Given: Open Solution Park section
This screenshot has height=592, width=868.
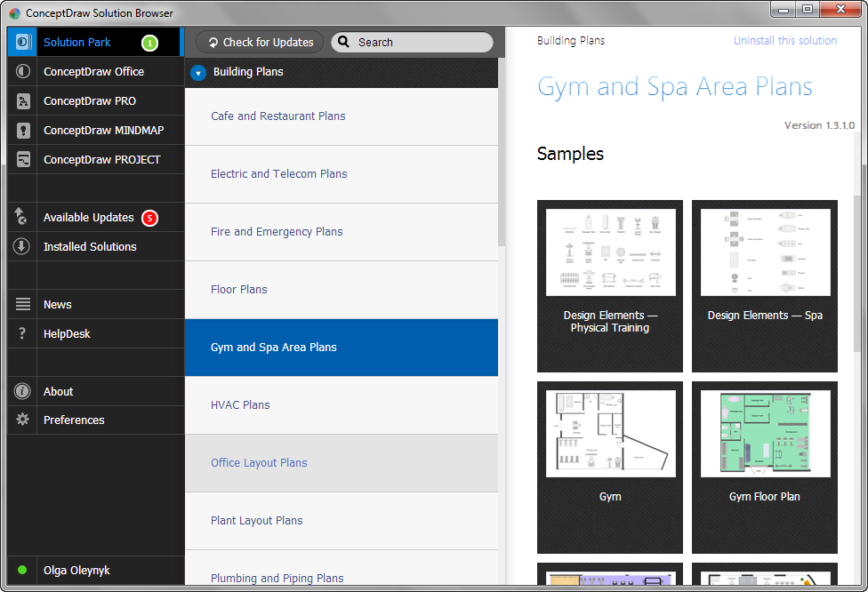Looking at the screenshot, I should pos(94,42).
